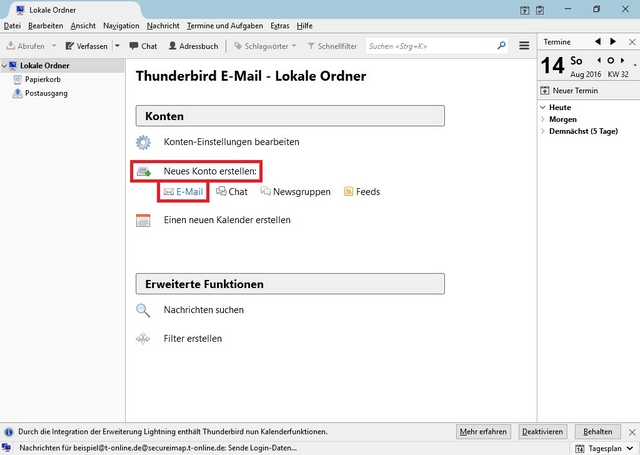Click the calendar icon for new Kalender
The image size is (640, 455).
click(143, 220)
